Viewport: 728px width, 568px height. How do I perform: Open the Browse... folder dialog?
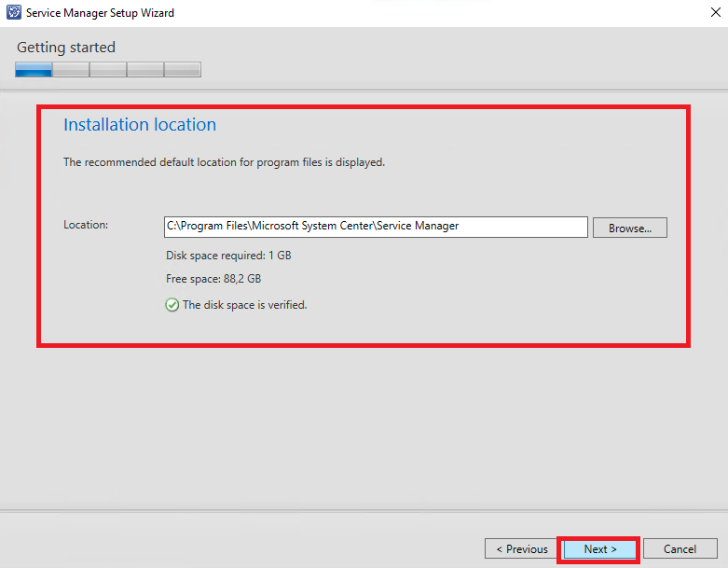click(630, 228)
